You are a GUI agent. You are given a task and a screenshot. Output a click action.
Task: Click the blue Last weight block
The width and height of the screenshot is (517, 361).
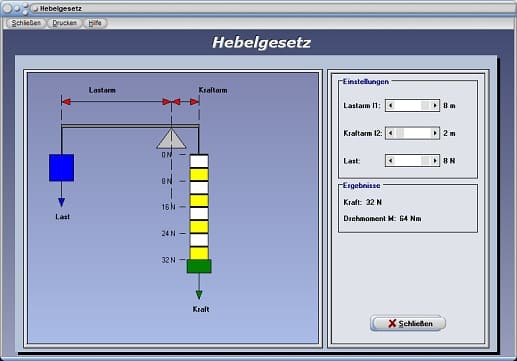pos(62,168)
